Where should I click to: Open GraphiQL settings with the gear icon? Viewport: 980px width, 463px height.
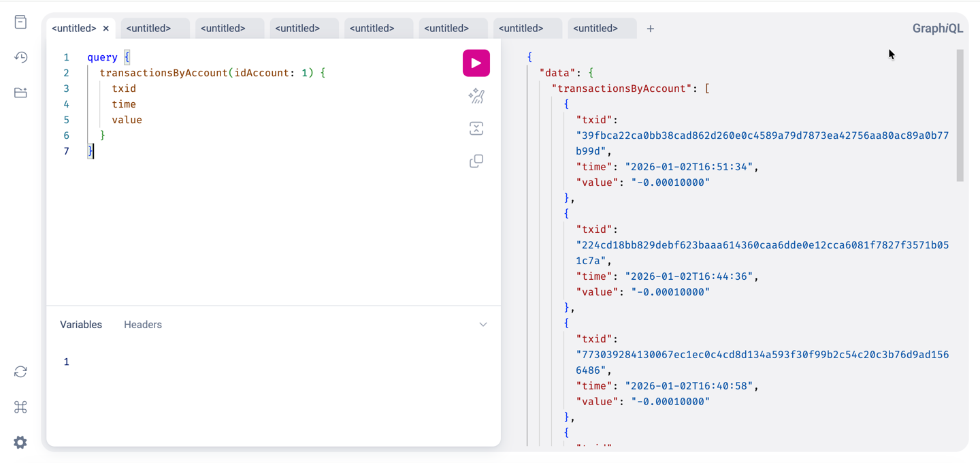click(x=20, y=442)
